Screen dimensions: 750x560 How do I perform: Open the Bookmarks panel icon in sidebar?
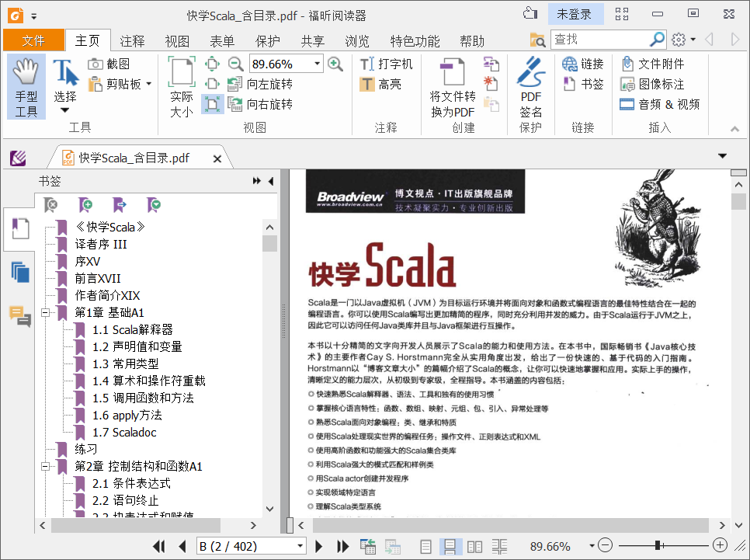[x=20, y=229]
